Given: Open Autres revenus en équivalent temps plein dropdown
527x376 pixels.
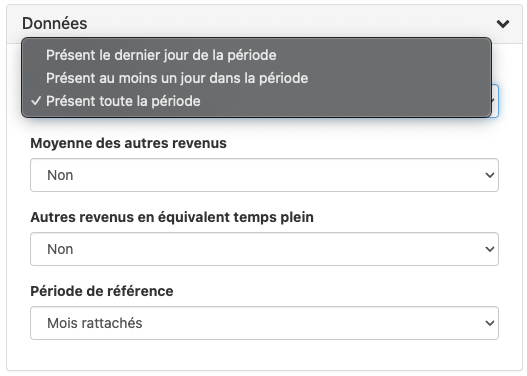Looking at the screenshot, I should click(264, 249).
